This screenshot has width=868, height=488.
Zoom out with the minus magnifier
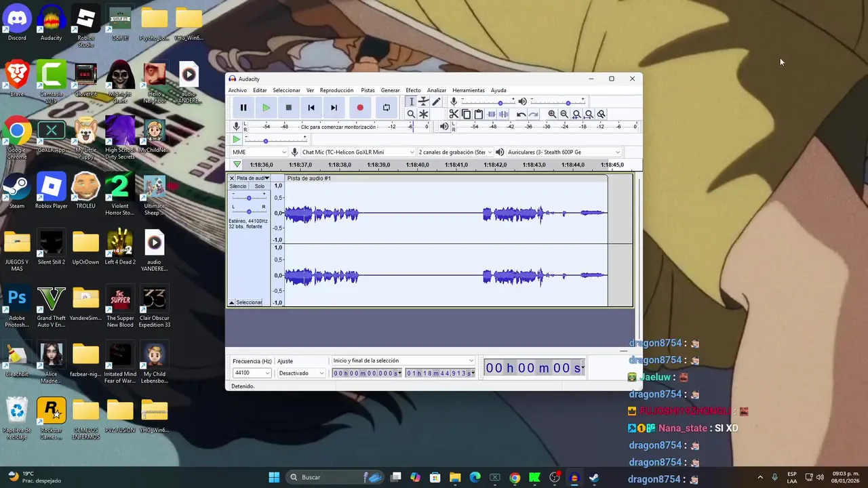(x=564, y=114)
